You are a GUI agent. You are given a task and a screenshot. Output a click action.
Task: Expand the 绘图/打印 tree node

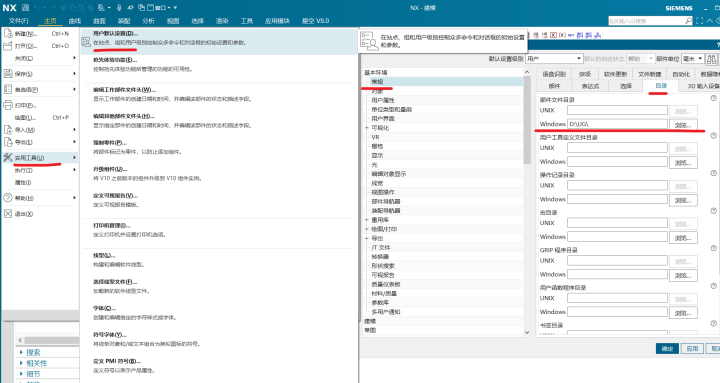(x=366, y=229)
